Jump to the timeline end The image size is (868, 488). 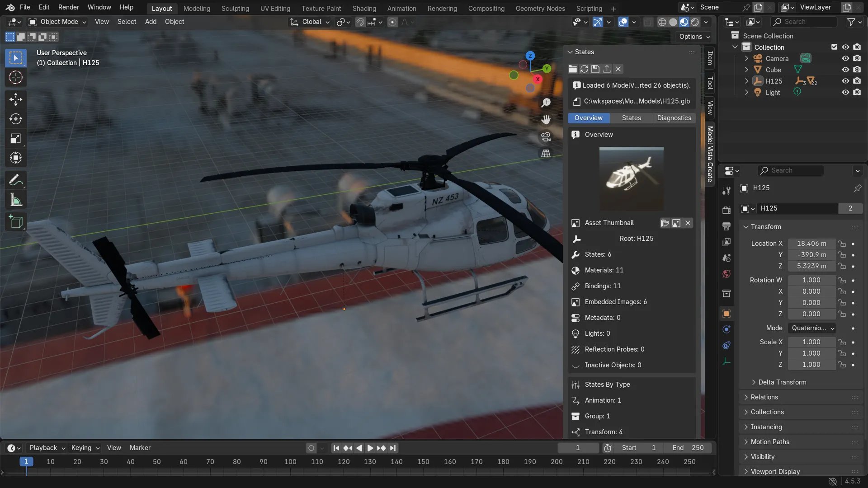[393, 448]
